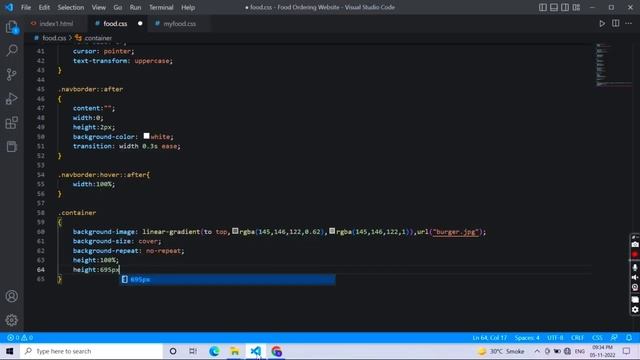Open the Help menu
The width and height of the screenshot is (640, 360).
(188, 7)
